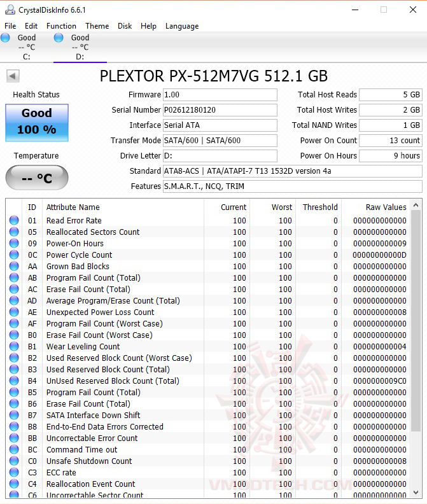The image size is (427, 504).
Task: Click the Threshold column header
Action: coord(318,207)
